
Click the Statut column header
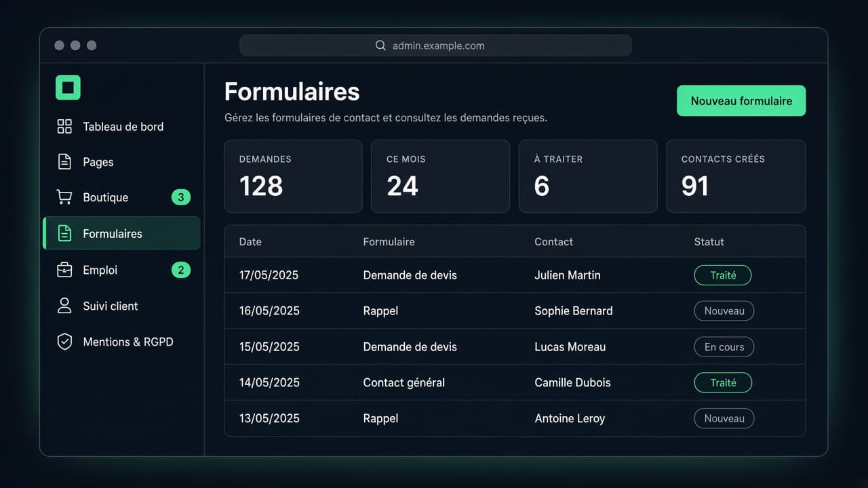point(709,242)
